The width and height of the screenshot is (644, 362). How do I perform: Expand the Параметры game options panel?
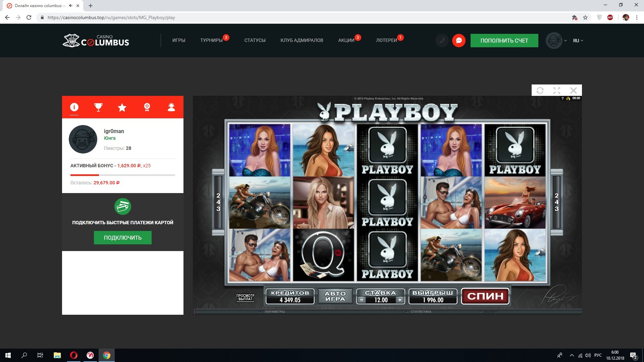point(274,312)
